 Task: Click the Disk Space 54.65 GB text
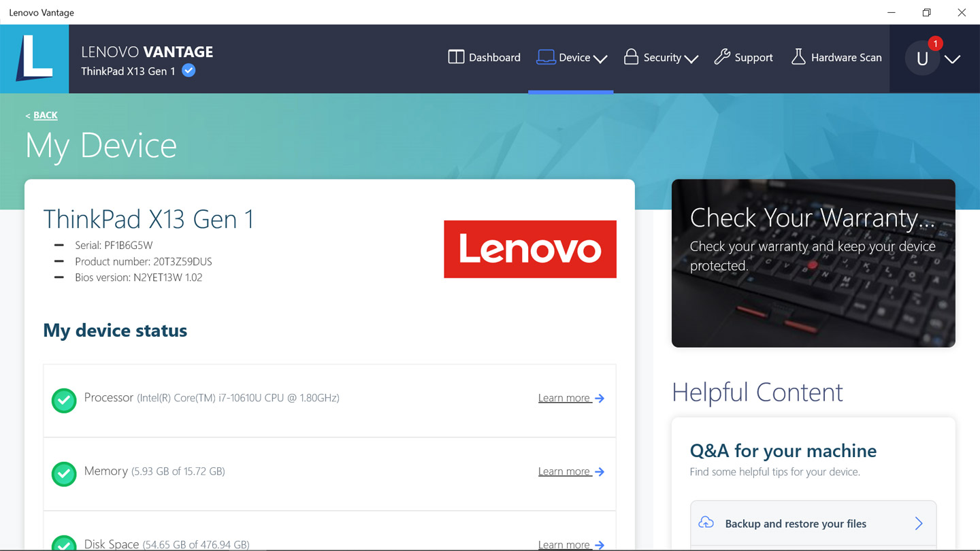click(x=167, y=544)
